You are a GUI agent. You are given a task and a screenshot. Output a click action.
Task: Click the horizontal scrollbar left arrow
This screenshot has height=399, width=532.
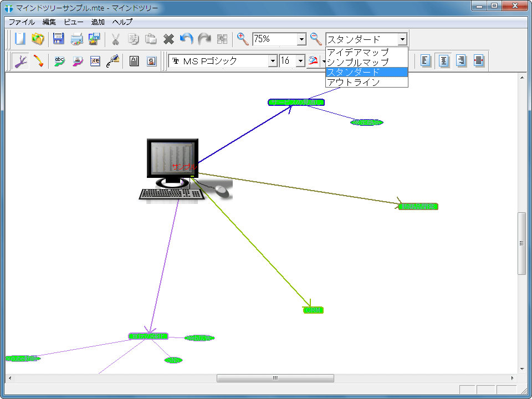coord(9,378)
